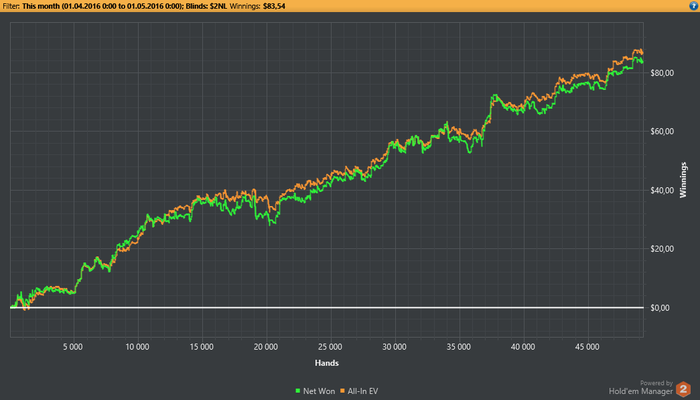Click the 25 000 hands axis label
This screenshot has width=700, height=400.
[330, 347]
